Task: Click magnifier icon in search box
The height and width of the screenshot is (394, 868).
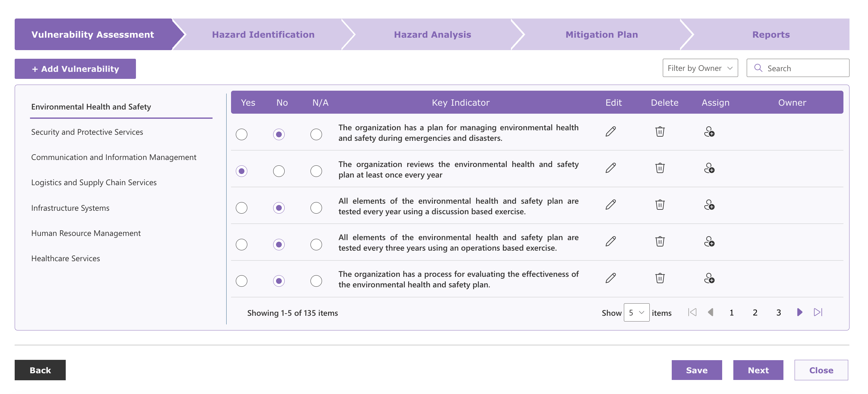Action: pos(758,68)
